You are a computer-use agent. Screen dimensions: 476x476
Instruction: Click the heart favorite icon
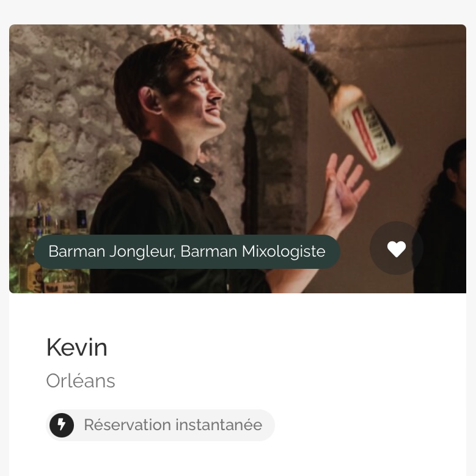397,249
